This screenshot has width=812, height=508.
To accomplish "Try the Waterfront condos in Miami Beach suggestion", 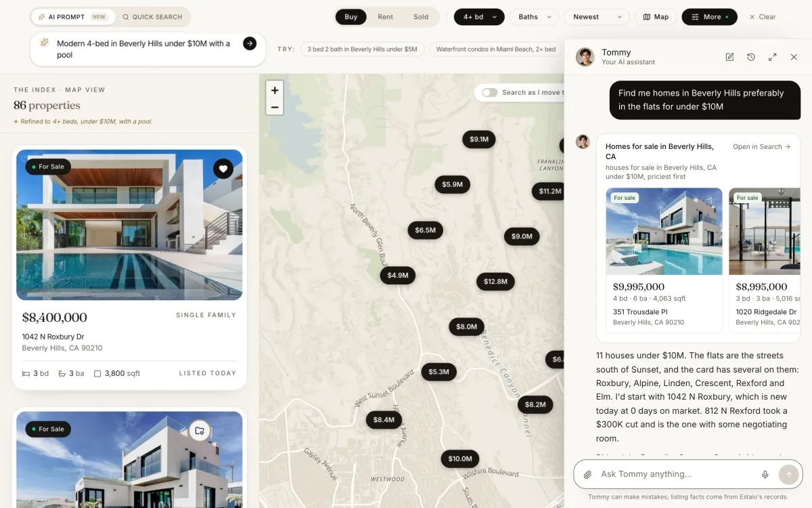I will click(x=496, y=49).
